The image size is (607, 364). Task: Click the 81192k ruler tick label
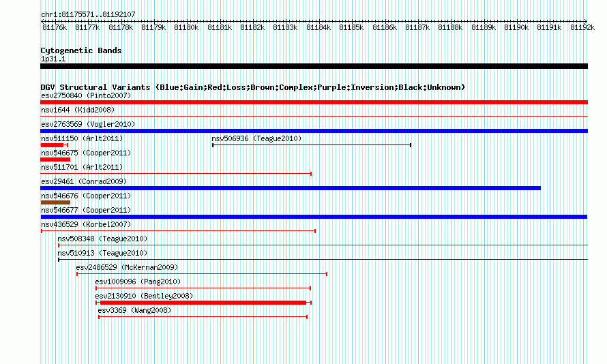pos(582,27)
